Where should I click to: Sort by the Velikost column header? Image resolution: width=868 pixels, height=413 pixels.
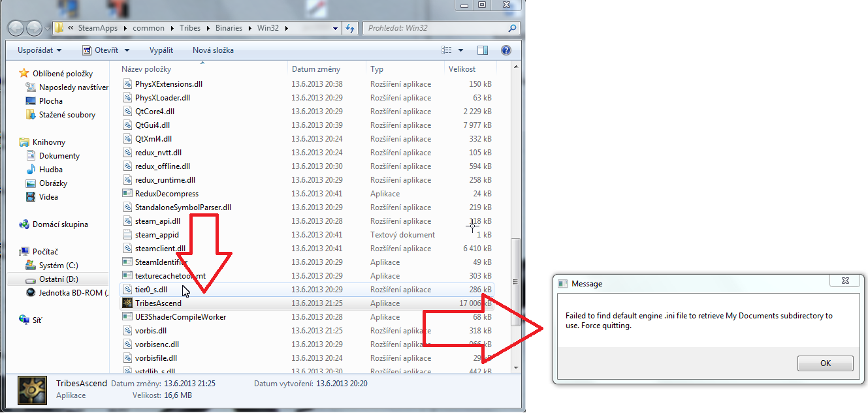coord(471,69)
